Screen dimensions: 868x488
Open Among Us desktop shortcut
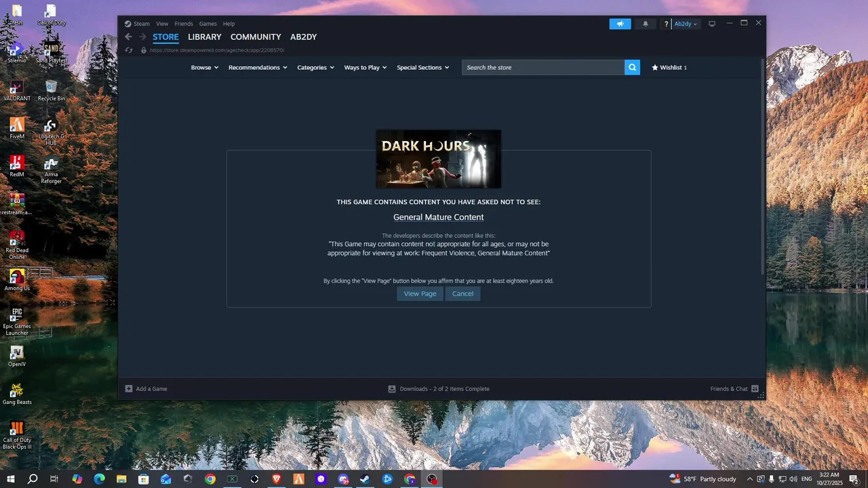tap(17, 281)
